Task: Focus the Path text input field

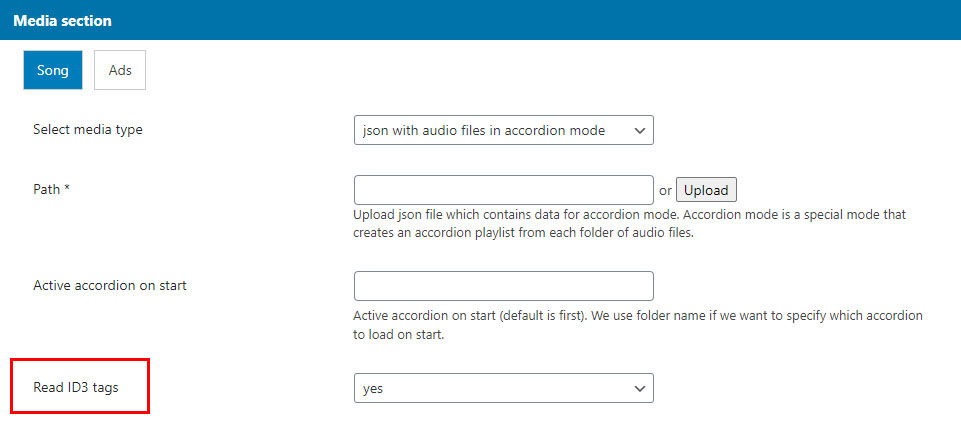Action: pyautogui.click(x=503, y=190)
